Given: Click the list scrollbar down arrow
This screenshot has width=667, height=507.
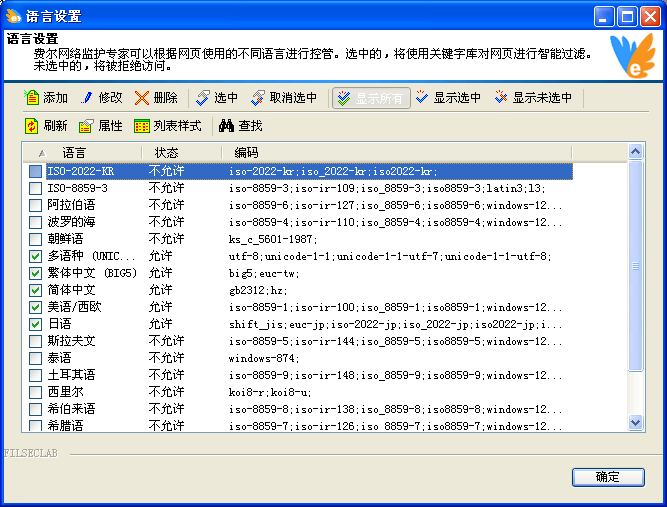Looking at the screenshot, I should (x=635, y=423).
